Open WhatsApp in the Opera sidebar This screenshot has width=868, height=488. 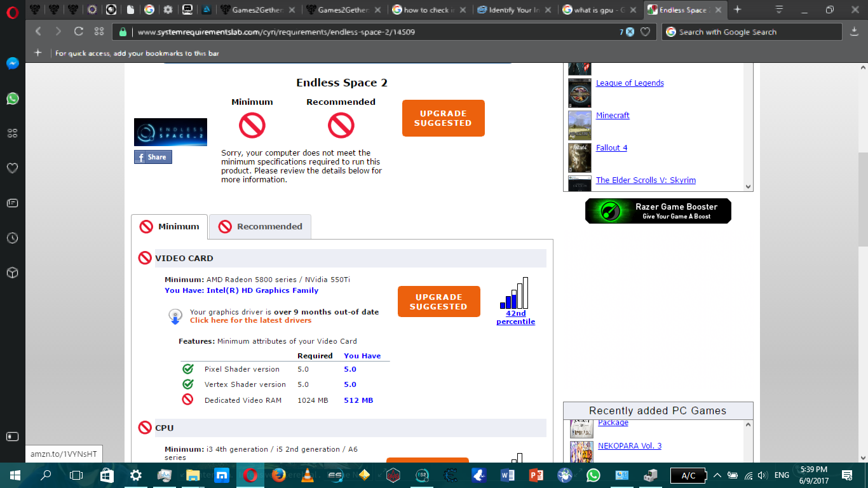(x=12, y=98)
